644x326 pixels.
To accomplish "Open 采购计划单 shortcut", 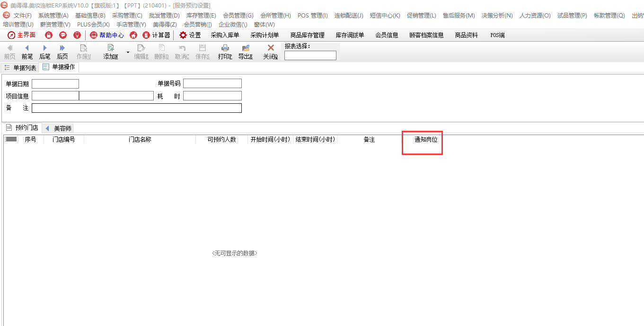I will (265, 35).
